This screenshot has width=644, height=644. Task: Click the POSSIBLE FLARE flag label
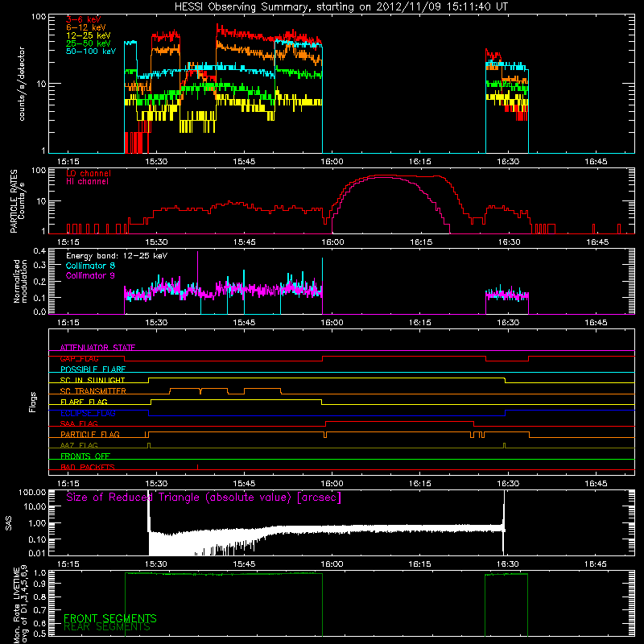93,369
